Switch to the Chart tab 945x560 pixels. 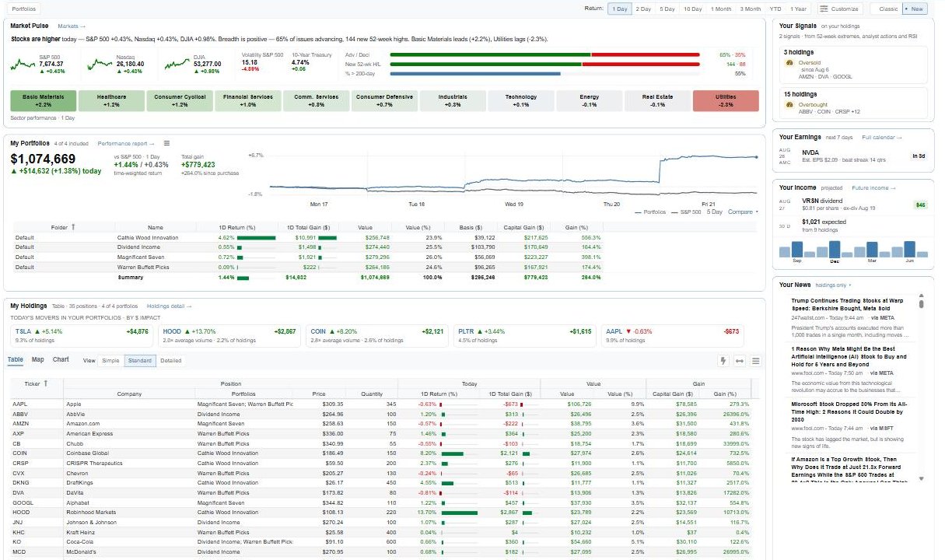click(61, 360)
